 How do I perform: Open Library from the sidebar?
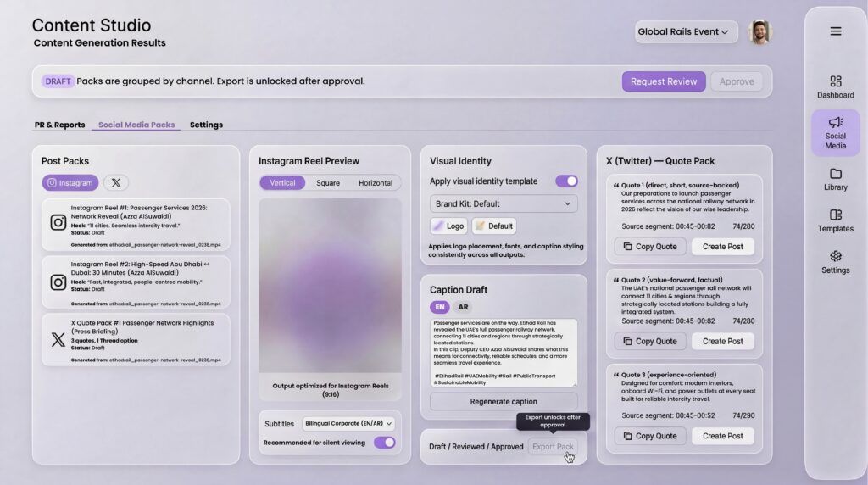[x=835, y=179]
